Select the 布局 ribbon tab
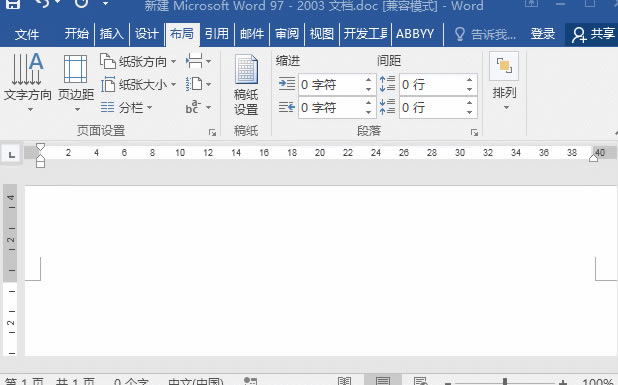The width and height of the screenshot is (618, 385). click(x=182, y=34)
